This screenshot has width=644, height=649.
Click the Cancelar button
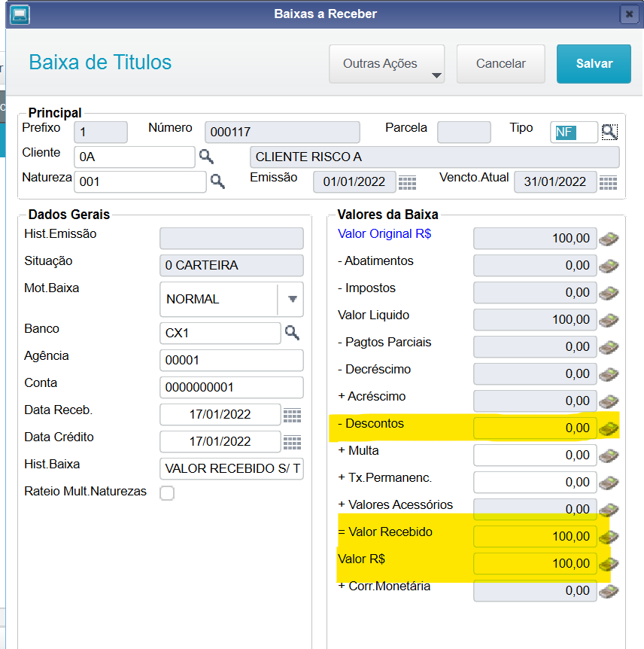click(500, 64)
